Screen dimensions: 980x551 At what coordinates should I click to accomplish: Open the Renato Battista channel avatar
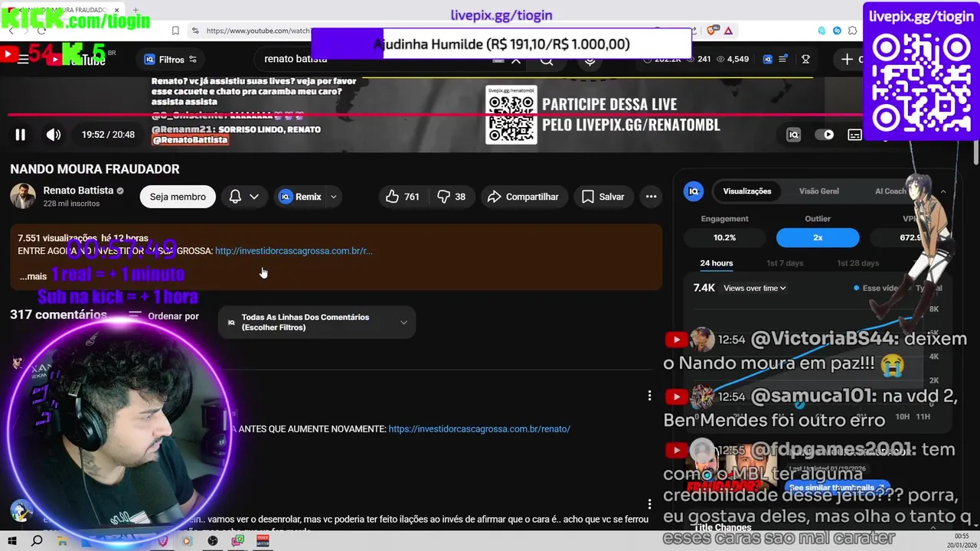[x=23, y=197]
